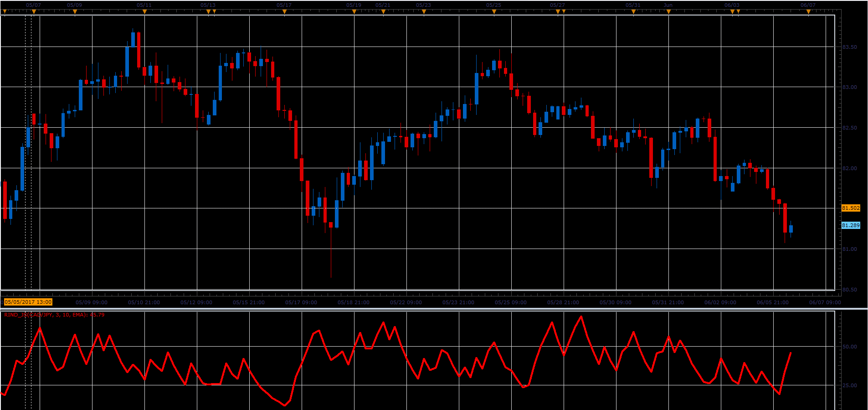Click the 05/22 09:00 time axis label
The width and height of the screenshot is (868, 410).
(406, 302)
